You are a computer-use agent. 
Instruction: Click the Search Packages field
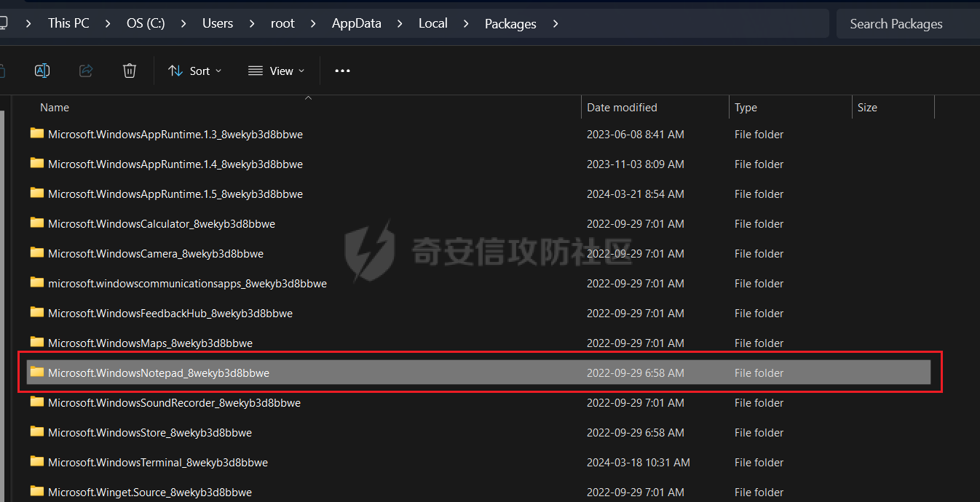click(908, 23)
